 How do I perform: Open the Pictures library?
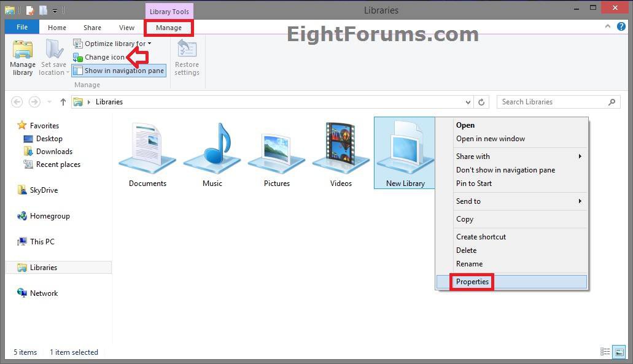click(276, 150)
